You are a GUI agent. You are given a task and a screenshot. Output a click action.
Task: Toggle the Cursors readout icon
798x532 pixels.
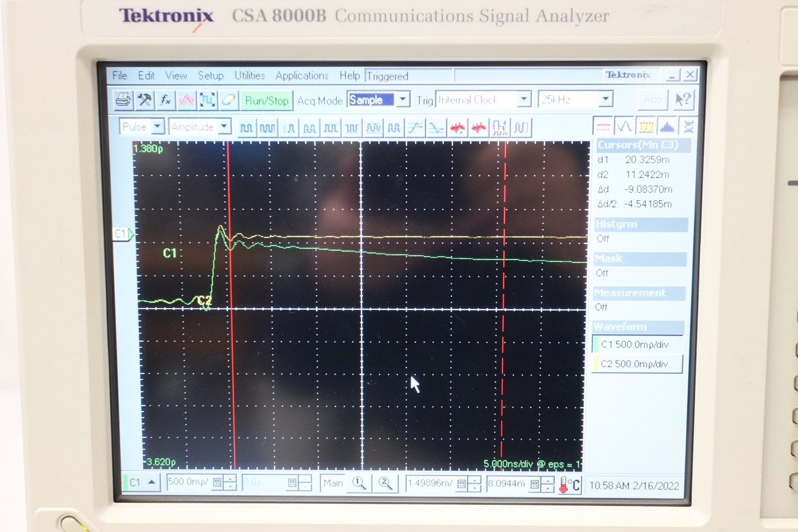(603, 126)
